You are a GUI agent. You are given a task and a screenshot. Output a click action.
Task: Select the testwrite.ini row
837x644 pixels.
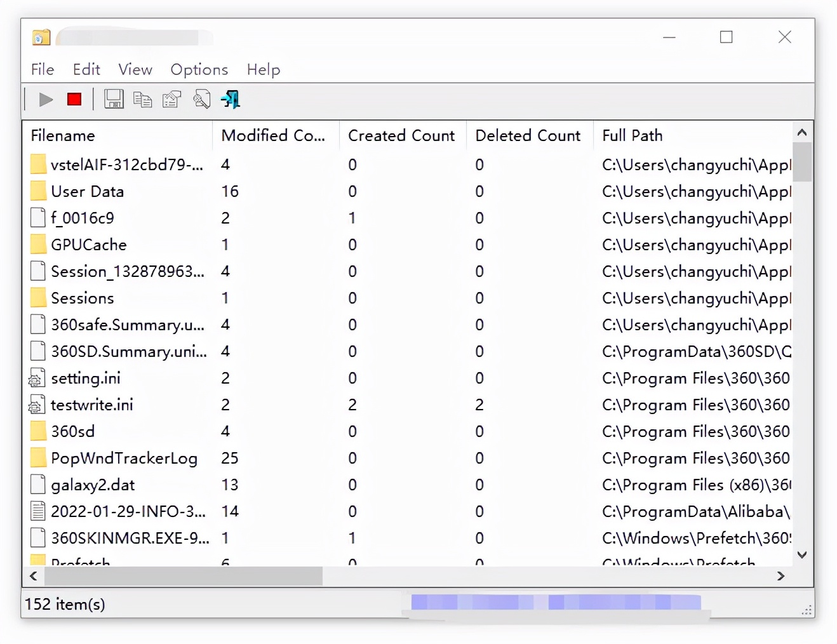(92, 405)
